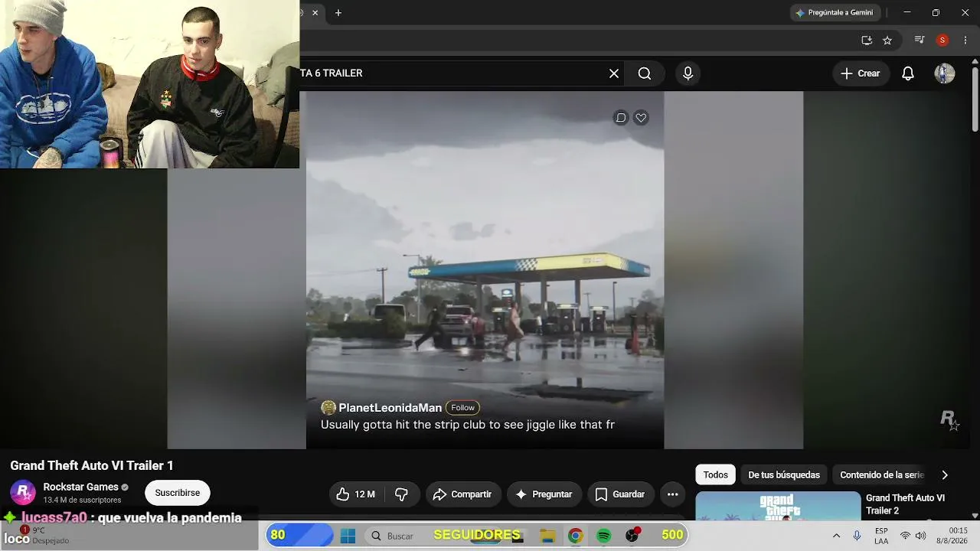Click the Compartir share button
The image size is (980, 551).
pos(462,494)
